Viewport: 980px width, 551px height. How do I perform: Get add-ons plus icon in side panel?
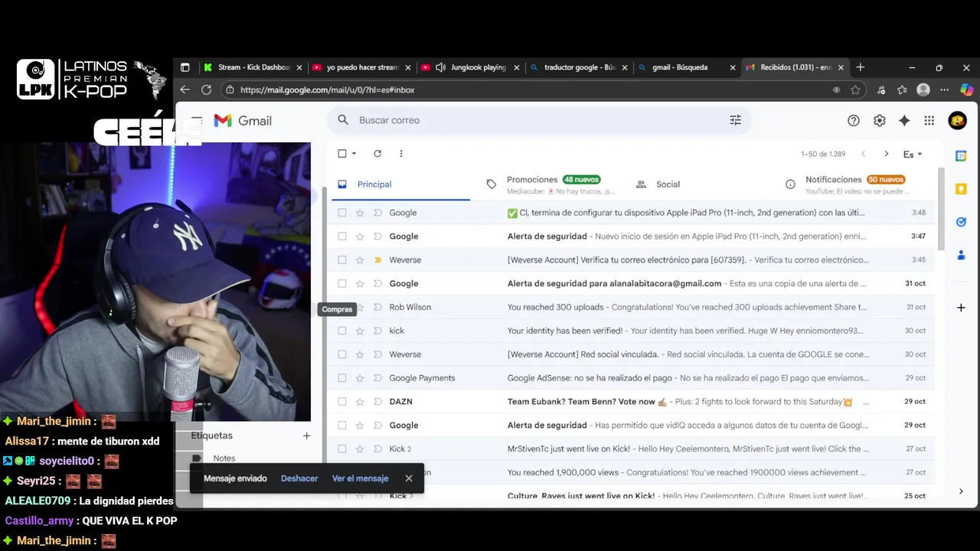tap(961, 308)
